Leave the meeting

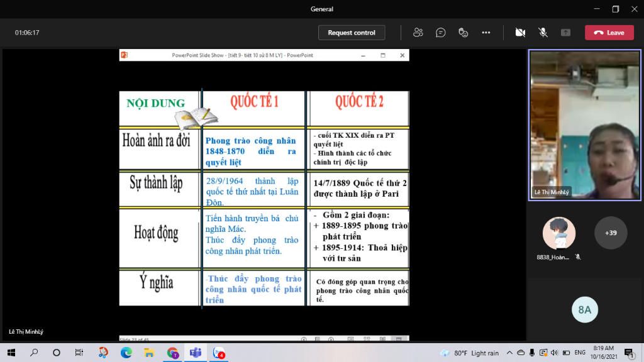(609, 33)
